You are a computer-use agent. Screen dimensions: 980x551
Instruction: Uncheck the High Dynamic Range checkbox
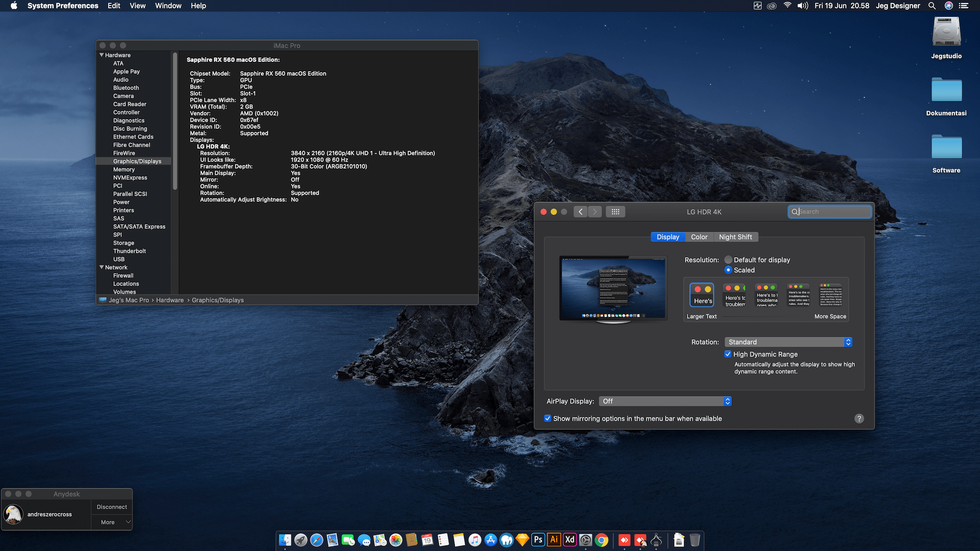728,354
